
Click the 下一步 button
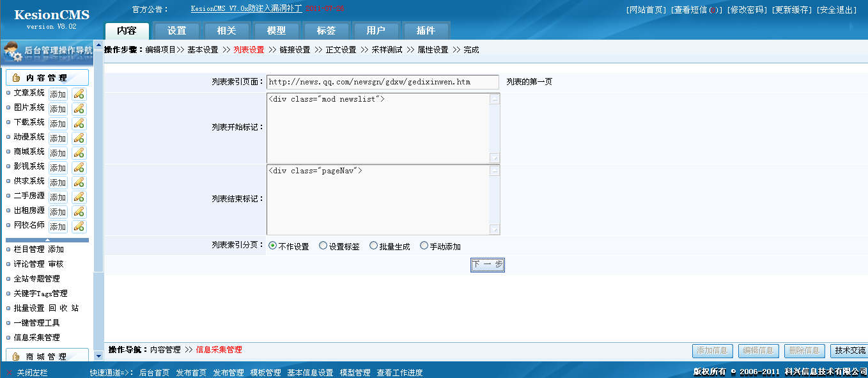click(x=488, y=265)
